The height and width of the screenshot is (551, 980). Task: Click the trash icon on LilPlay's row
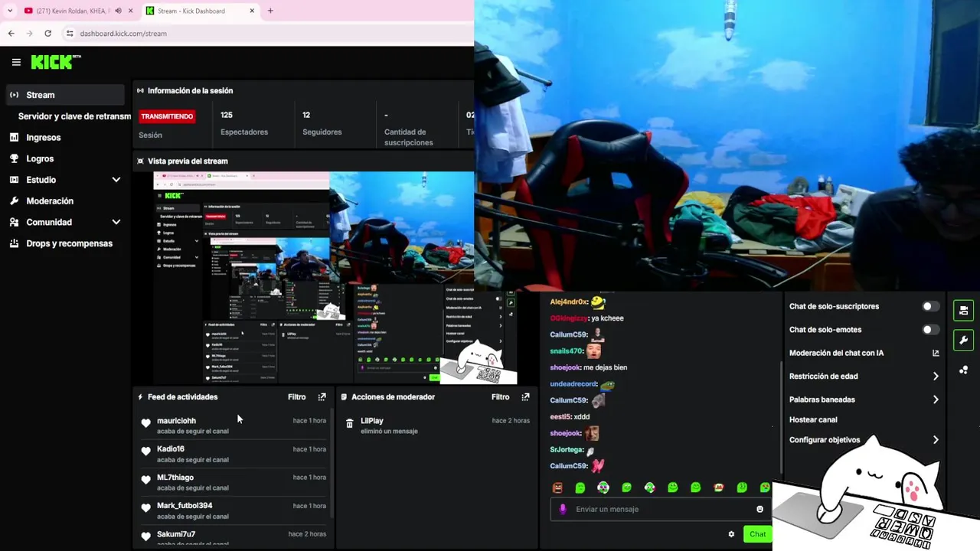[349, 423]
